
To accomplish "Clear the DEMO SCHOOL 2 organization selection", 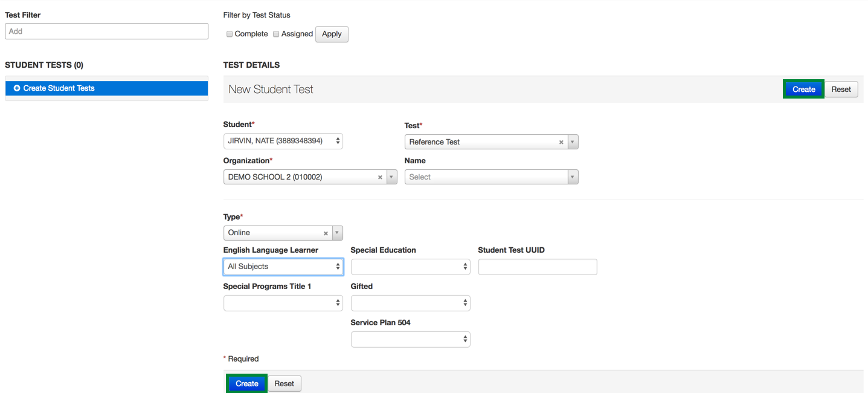I will pyautogui.click(x=380, y=177).
